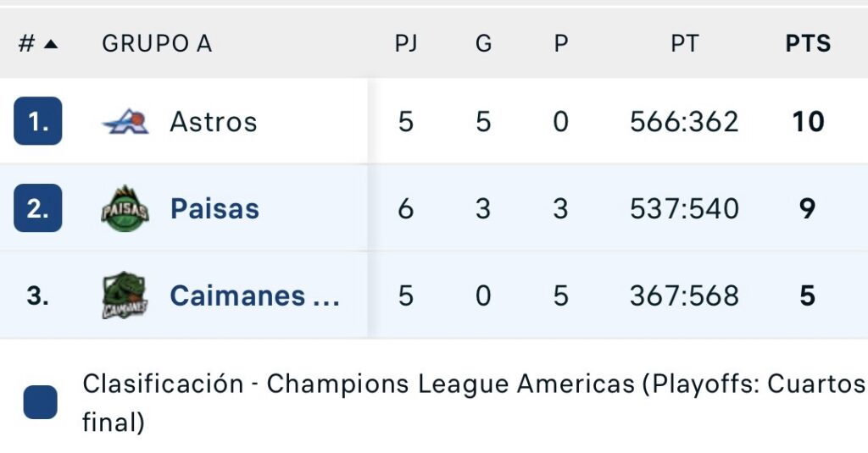Image resolution: width=868 pixels, height=453 pixels.
Task: Click Astros score ratio 566:362
Action: [684, 122]
